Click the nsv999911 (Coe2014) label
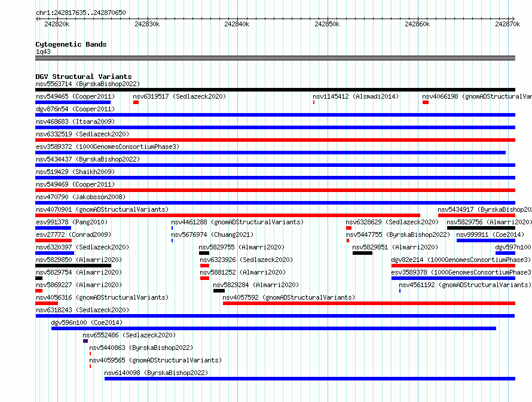Viewport: 532px width, 402px height. tap(490, 234)
